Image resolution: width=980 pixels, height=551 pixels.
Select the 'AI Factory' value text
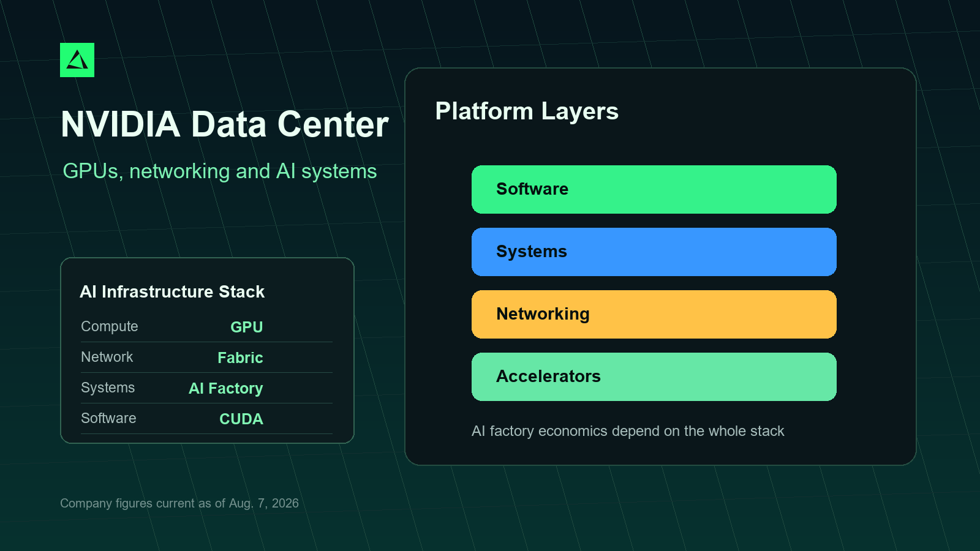point(226,388)
